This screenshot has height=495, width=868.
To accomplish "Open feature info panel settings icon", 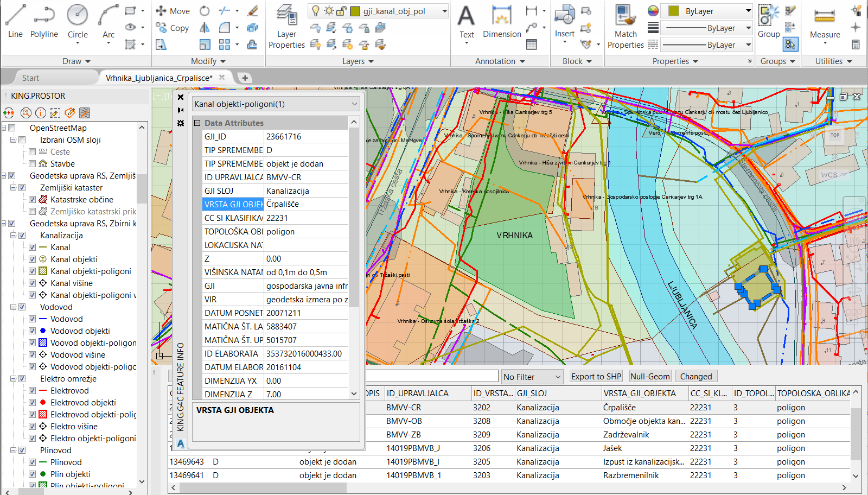I will point(181,123).
